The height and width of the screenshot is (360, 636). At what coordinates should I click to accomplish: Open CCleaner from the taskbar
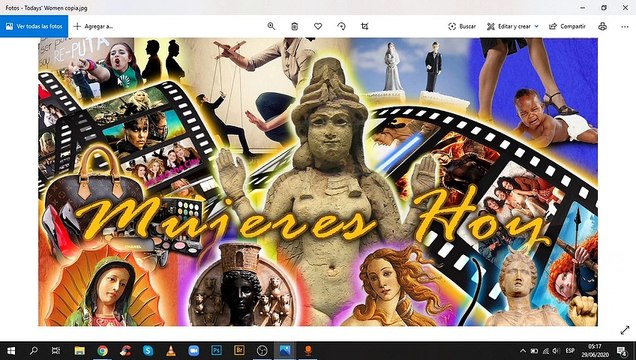[125, 351]
